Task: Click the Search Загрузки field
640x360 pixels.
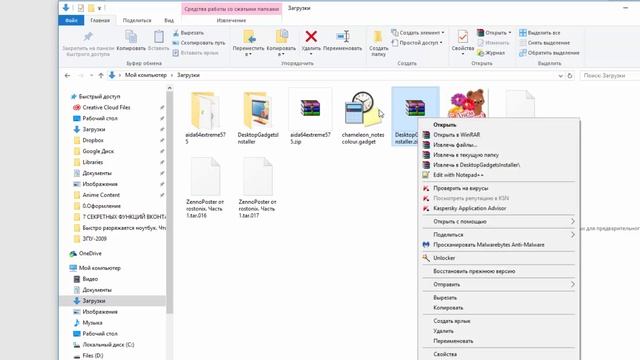Action: pos(610,76)
